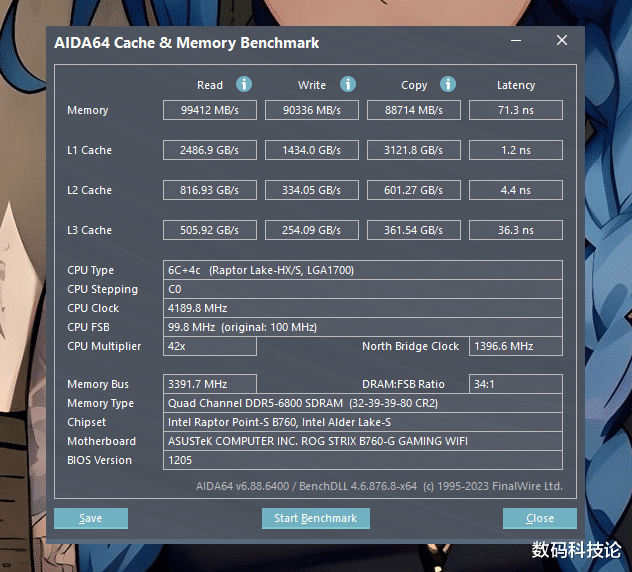
Task: Click the CPU Multiplier label
Action: (104, 346)
